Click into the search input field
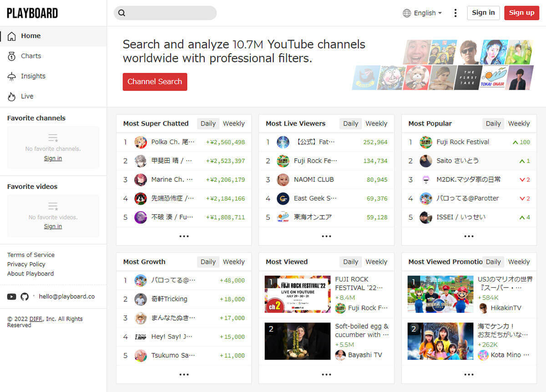 click(171, 13)
